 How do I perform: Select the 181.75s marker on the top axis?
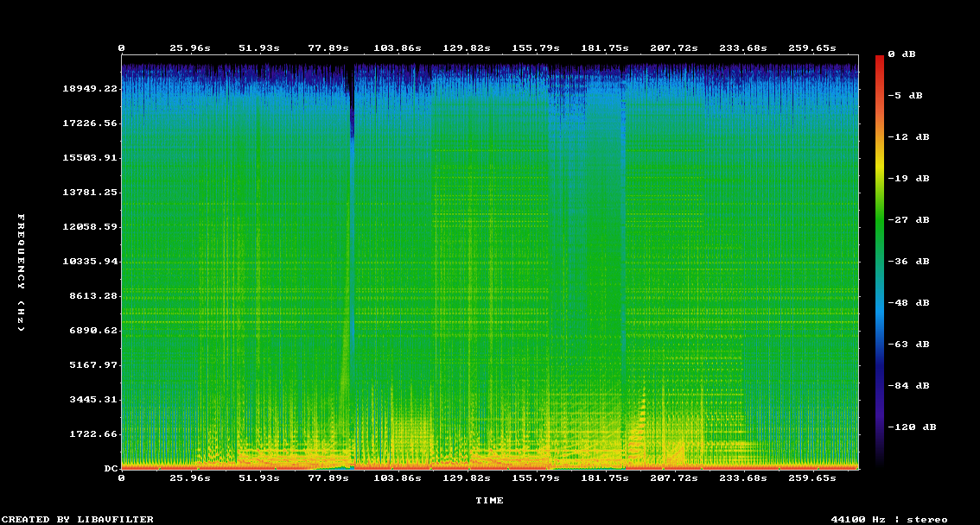(605, 48)
